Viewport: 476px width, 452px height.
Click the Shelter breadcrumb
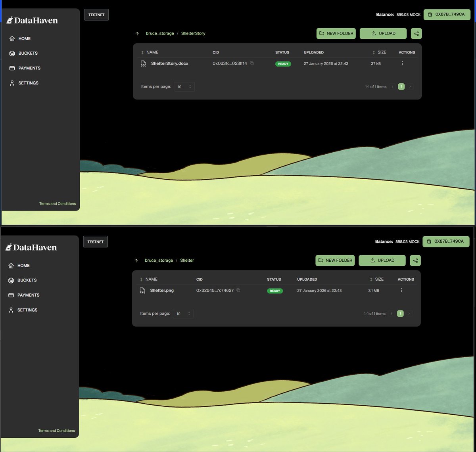(187, 260)
